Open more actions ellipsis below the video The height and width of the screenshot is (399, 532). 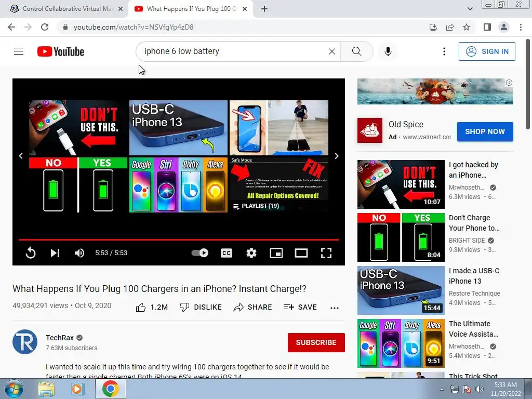[335, 308]
